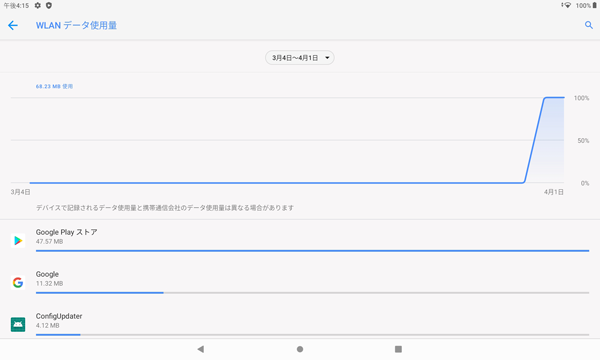Tap the Android back navigation triangle
Screen dimensions: 600x360
point(201,349)
